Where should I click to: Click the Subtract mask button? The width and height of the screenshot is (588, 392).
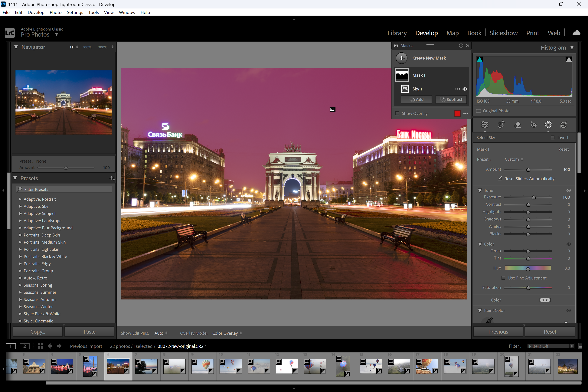[451, 100]
